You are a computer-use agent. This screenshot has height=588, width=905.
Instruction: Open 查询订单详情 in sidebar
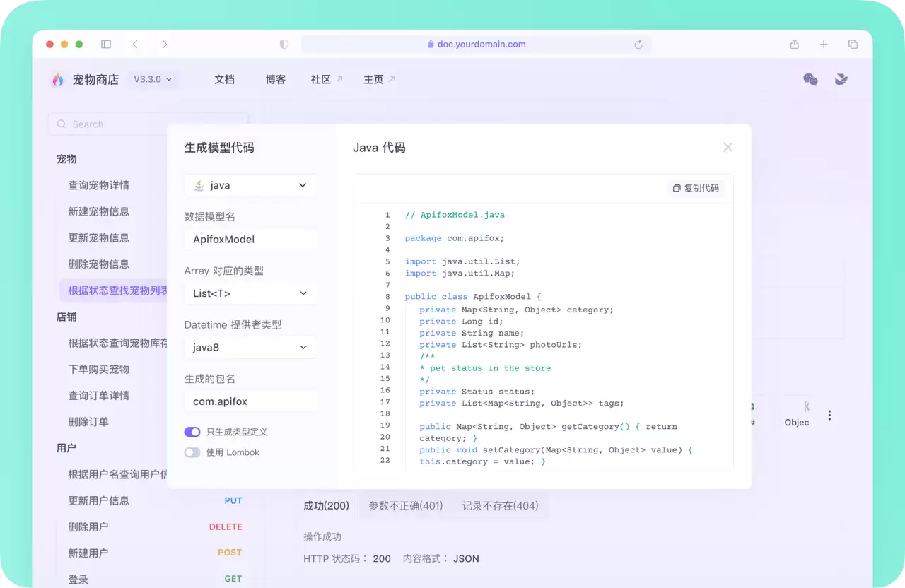tap(99, 395)
